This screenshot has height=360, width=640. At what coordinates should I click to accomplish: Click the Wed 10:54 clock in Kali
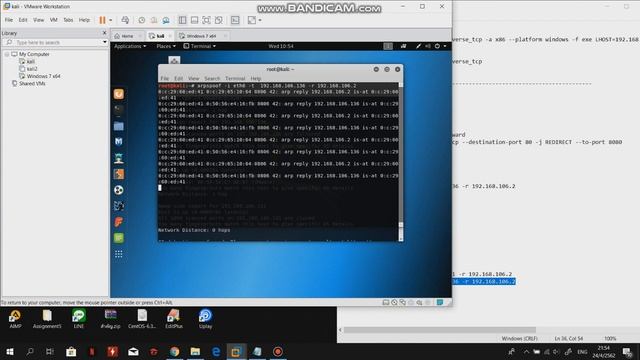tap(281, 46)
